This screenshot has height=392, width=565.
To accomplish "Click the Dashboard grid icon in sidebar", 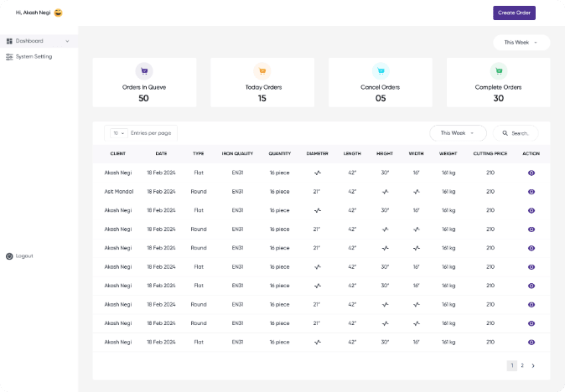I will pyautogui.click(x=9, y=41).
